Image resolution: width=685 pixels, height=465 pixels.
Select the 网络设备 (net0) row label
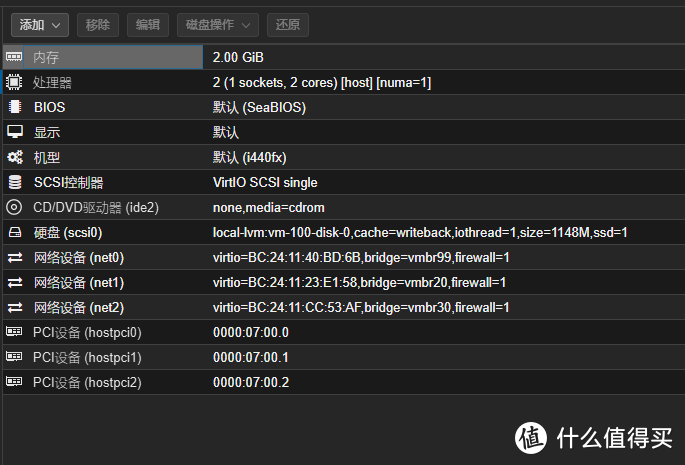point(79,258)
